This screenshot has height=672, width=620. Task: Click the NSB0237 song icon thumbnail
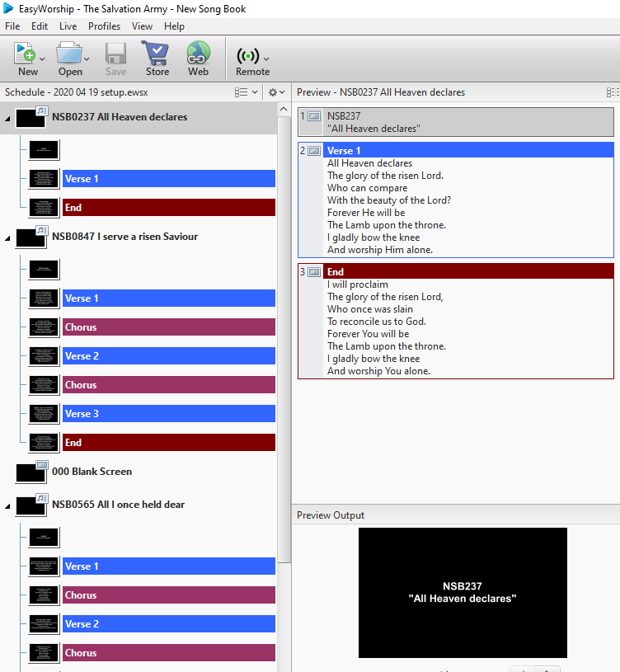click(31, 117)
